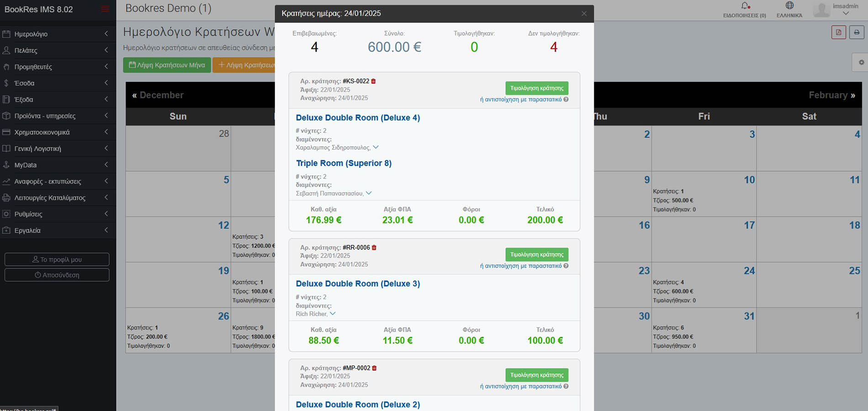Click the PDF export icon button
The height and width of the screenshot is (411, 868).
pyautogui.click(x=839, y=32)
